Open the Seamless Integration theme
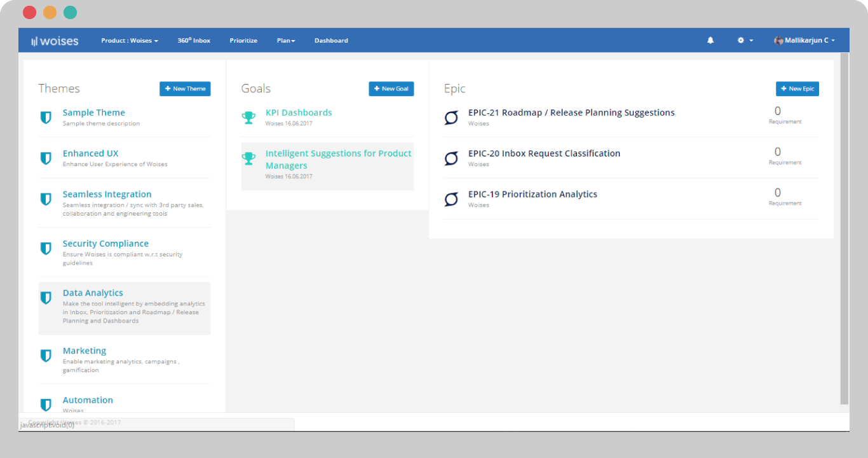This screenshot has width=868, height=458. click(107, 194)
